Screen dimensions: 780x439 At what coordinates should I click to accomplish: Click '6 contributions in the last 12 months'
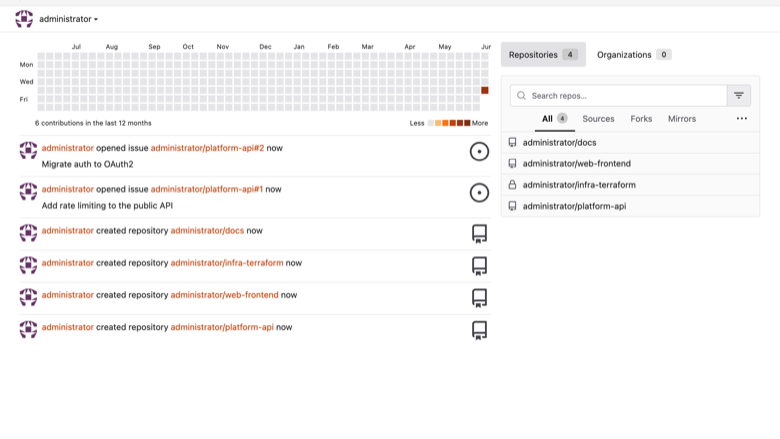(x=93, y=123)
